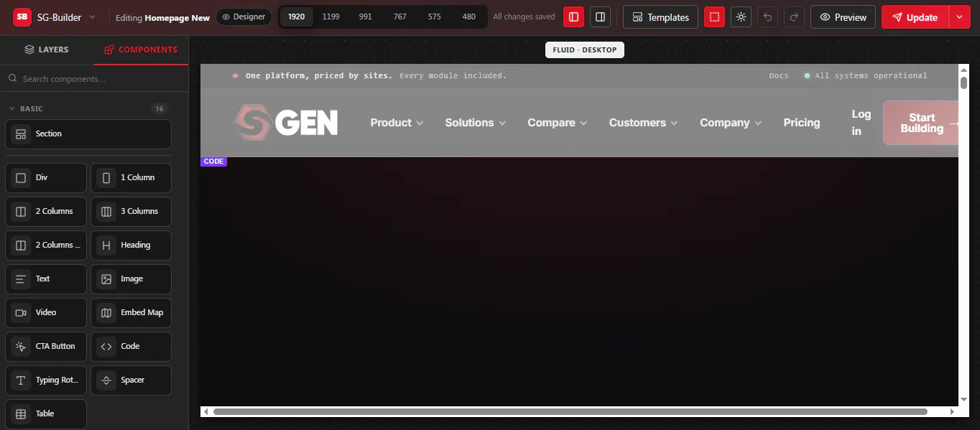
Task: Open Templates
Action: 660,17
